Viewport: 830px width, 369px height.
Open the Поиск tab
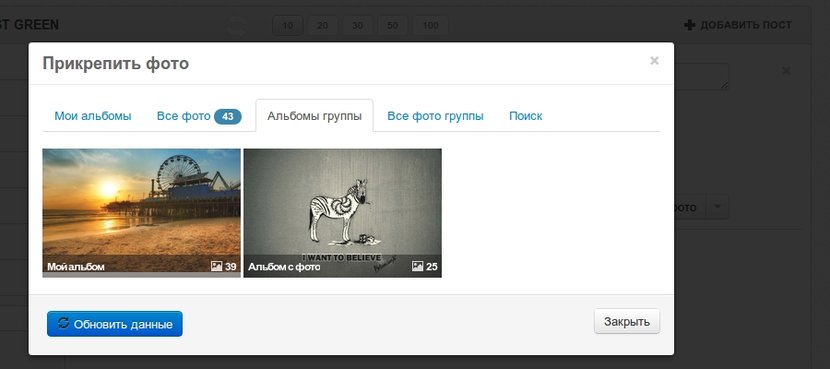tap(526, 116)
